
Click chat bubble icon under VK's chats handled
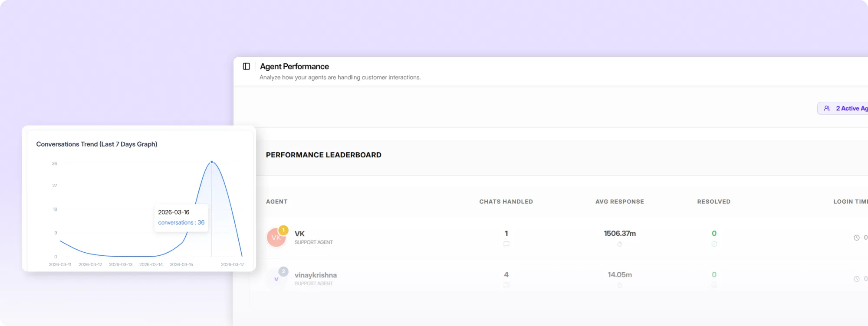(506, 244)
